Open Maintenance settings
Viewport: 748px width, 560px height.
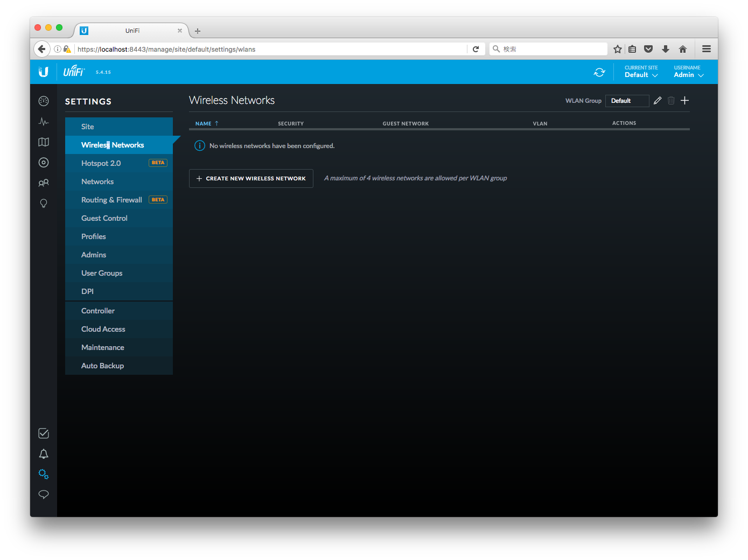(x=119, y=347)
